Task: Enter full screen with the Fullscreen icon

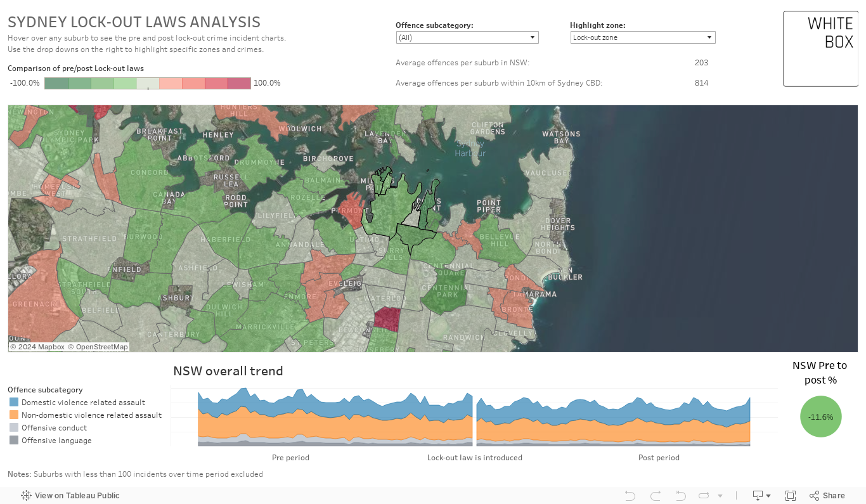Action: pyautogui.click(x=791, y=496)
